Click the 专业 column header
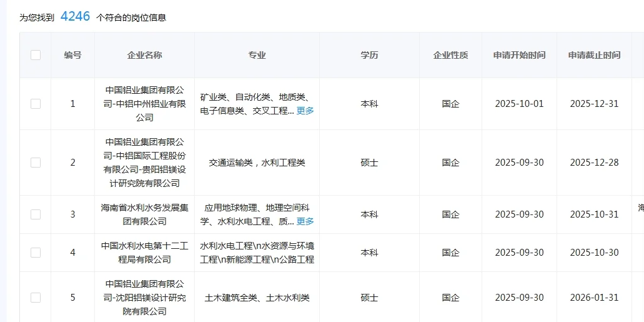The image size is (644, 322). (x=257, y=55)
